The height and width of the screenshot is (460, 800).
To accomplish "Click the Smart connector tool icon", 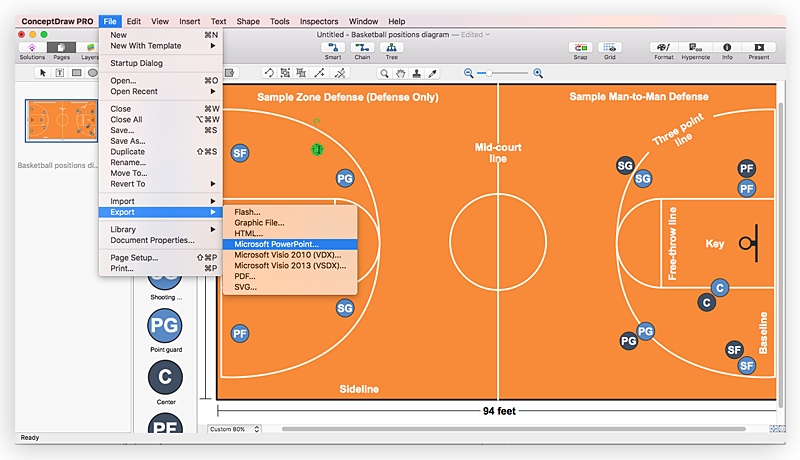I will [x=333, y=47].
